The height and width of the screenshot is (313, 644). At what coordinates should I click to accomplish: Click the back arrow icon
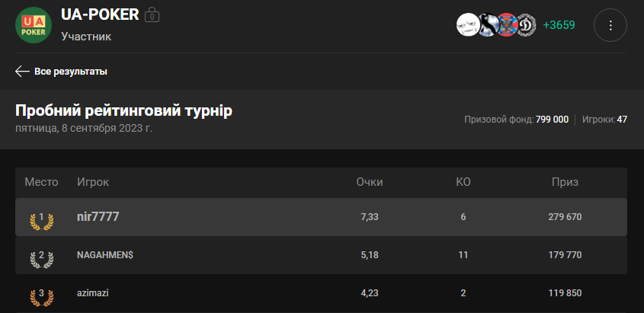pos(22,72)
